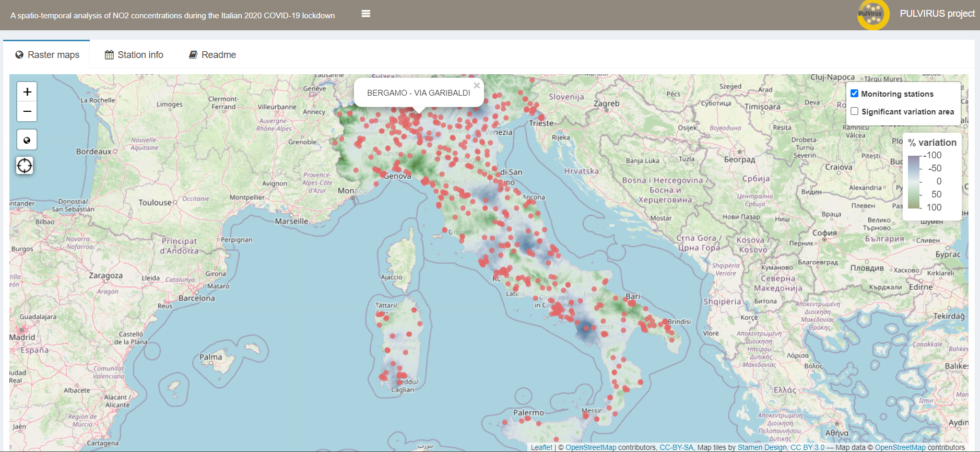This screenshot has width=980, height=452.
Task: Click the page title about NO2 concentrations
Action: [173, 16]
